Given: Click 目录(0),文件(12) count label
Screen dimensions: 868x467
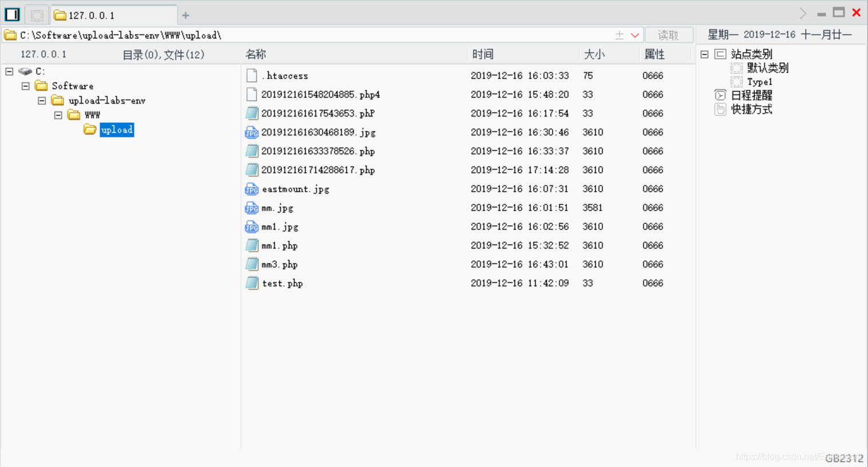Looking at the screenshot, I should [x=164, y=55].
